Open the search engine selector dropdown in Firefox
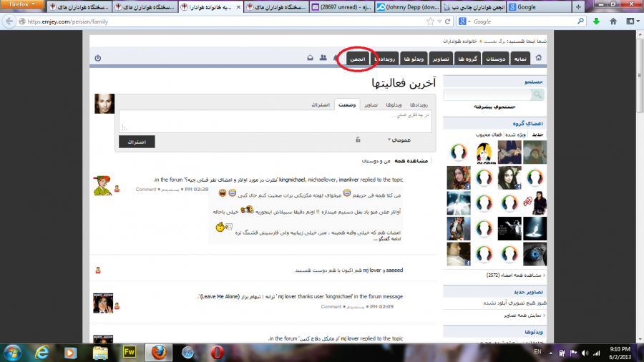 point(465,21)
